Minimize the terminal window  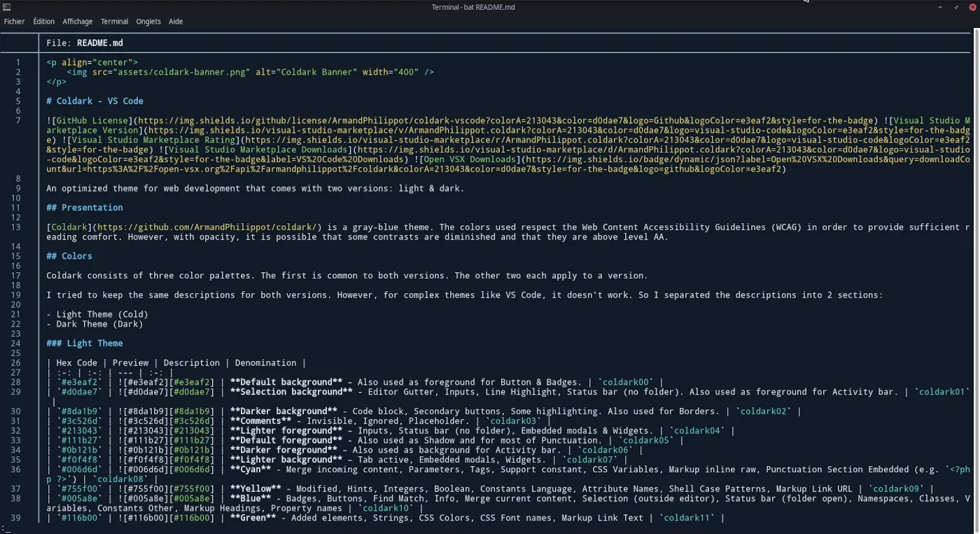point(939,7)
